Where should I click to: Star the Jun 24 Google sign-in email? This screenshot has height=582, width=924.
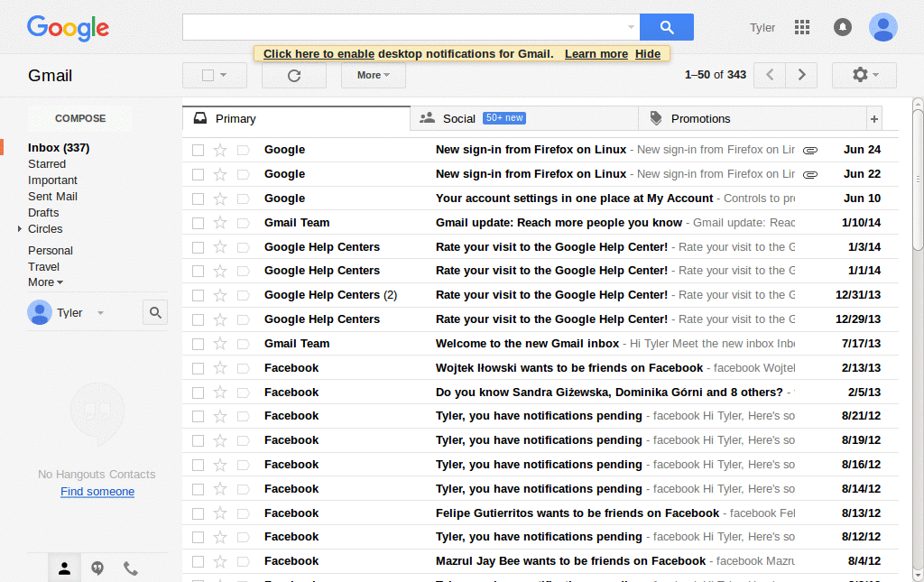tap(220, 150)
